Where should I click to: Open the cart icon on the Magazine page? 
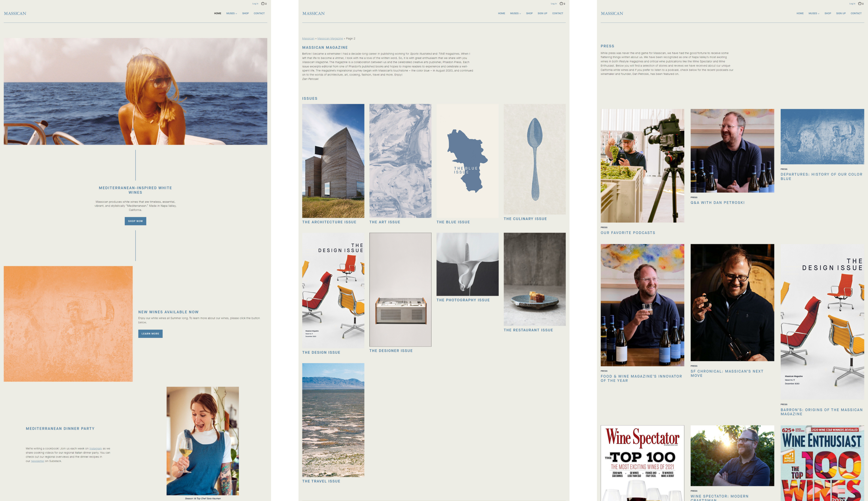click(562, 4)
